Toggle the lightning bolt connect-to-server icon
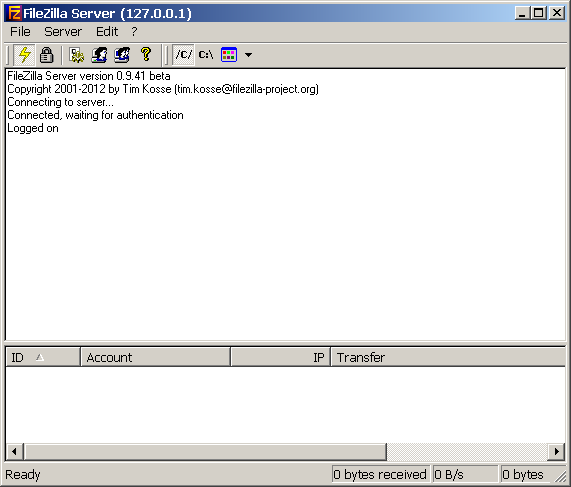 (x=24, y=55)
